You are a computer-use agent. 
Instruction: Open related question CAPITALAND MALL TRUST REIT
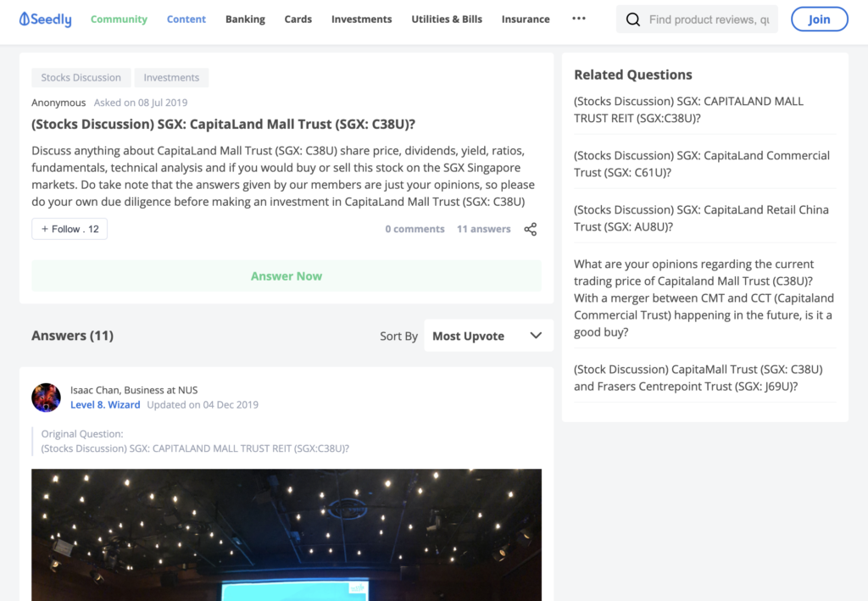(688, 109)
